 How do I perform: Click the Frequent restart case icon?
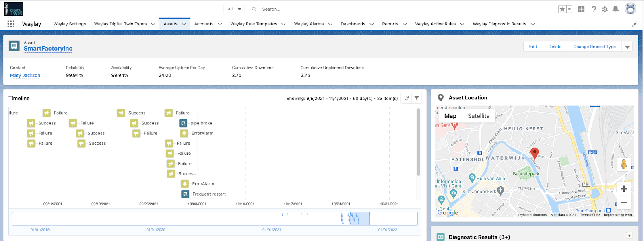185,194
